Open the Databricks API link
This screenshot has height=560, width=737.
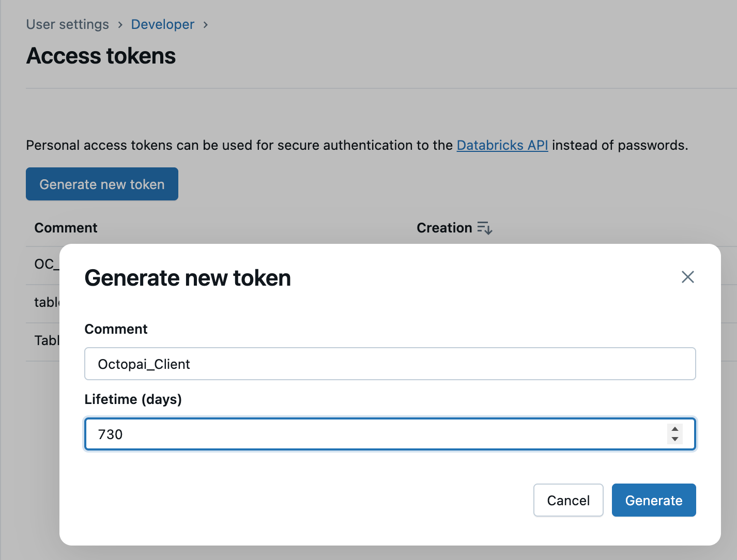click(x=502, y=146)
